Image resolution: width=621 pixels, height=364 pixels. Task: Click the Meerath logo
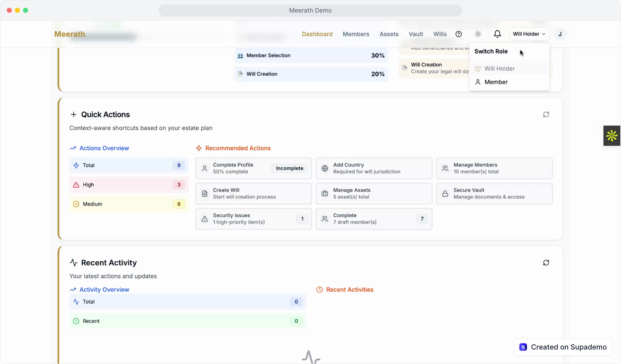[70, 34]
